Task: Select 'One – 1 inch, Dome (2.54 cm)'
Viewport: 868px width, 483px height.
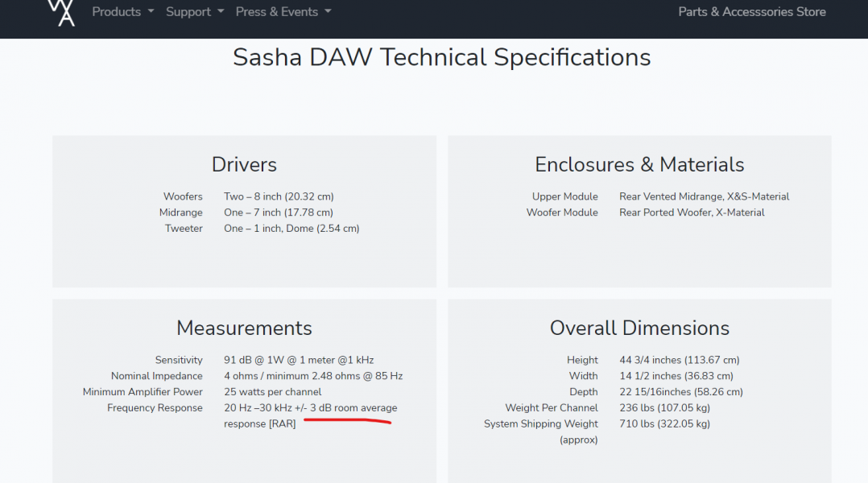Action: 291,229
